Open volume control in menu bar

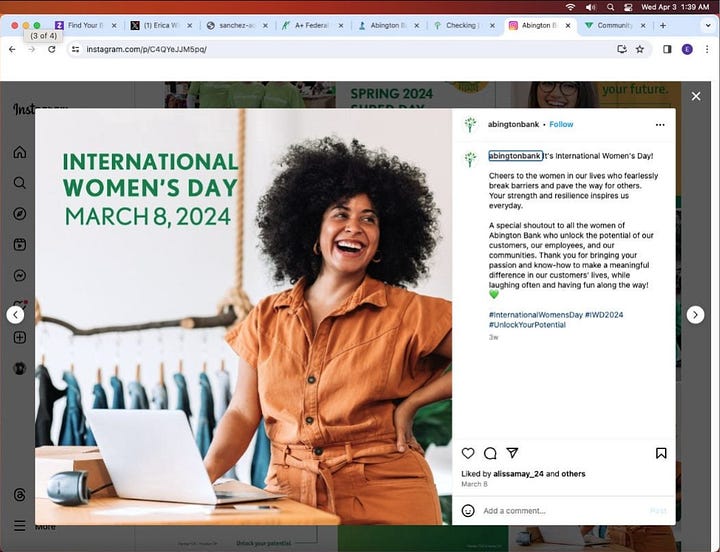coord(591,7)
